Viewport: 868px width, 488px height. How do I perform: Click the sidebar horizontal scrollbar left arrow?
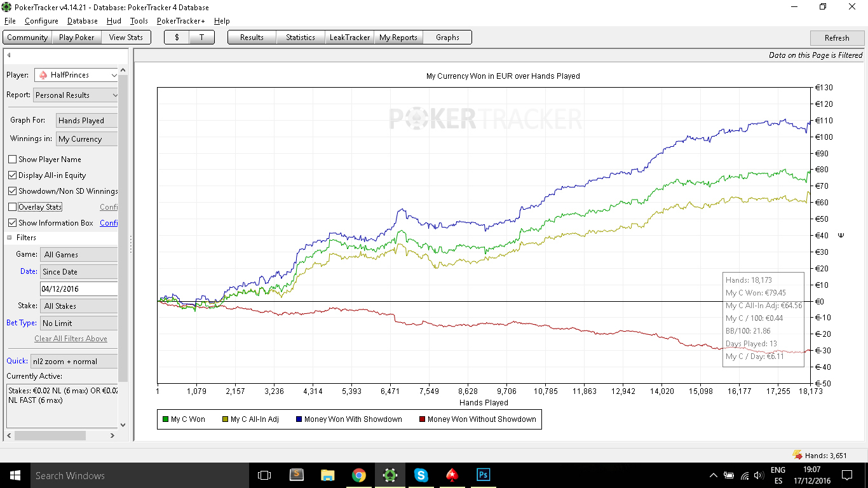[8, 436]
